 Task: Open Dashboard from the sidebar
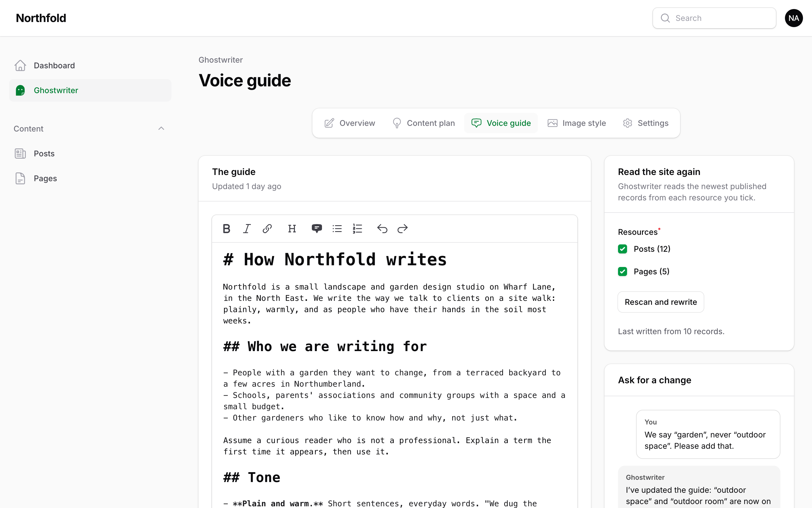pyautogui.click(x=90, y=65)
